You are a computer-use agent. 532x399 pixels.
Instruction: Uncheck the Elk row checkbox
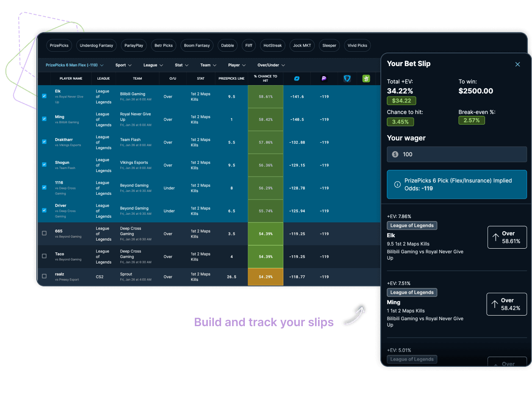(44, 96)
